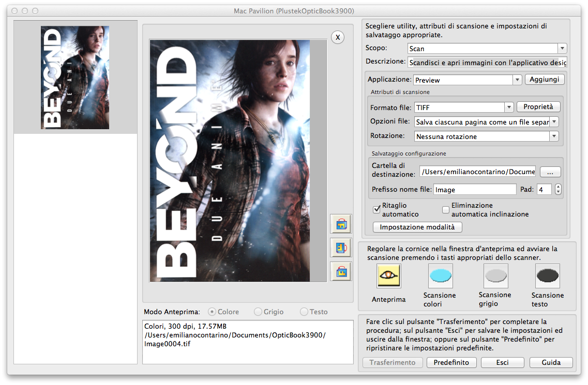Click the bottom rotate icon beside the preview

pyautogui.click(x=341, y=271)
